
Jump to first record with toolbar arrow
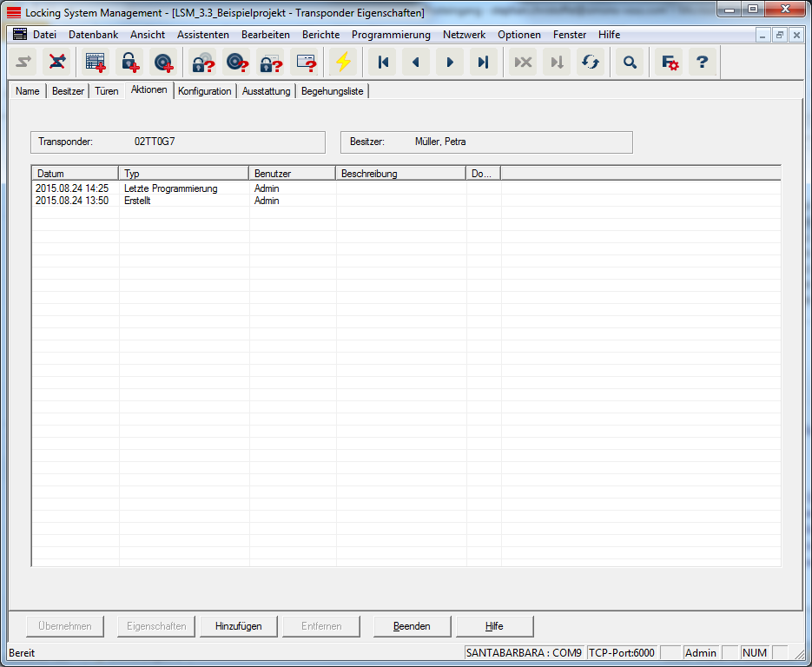click(x=382, y=63)
